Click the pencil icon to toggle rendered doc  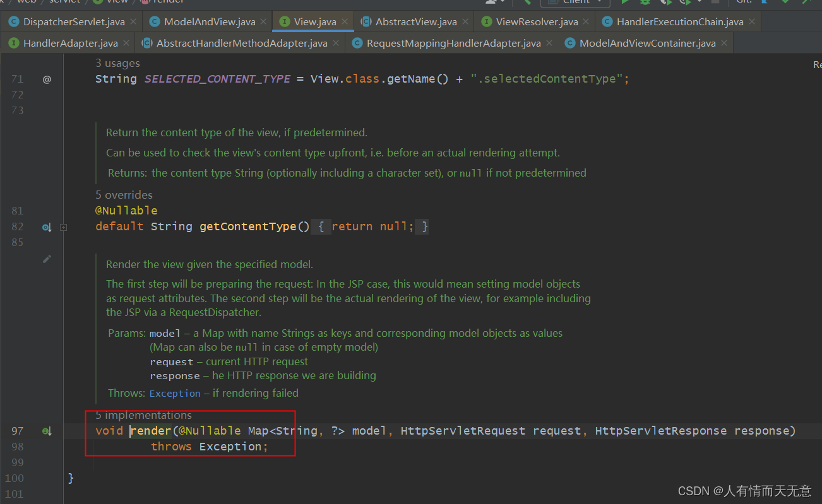click(x=47, y=259)
